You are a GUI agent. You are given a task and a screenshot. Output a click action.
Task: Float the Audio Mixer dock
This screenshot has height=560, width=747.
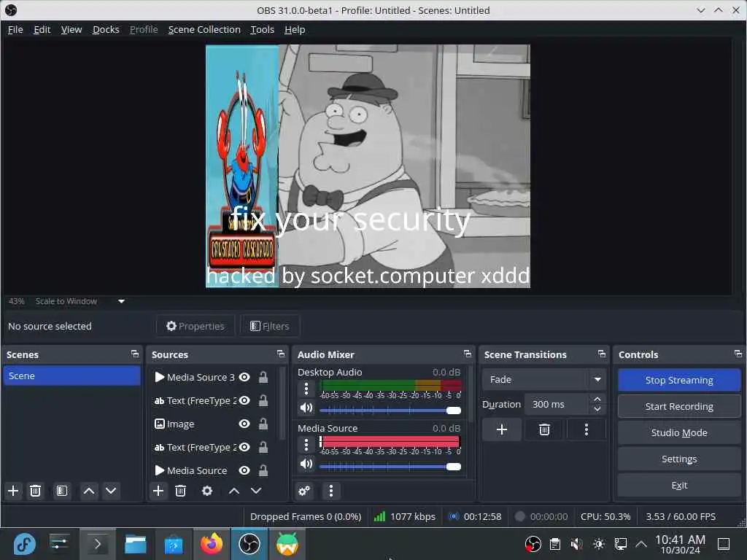click(468, 354)
